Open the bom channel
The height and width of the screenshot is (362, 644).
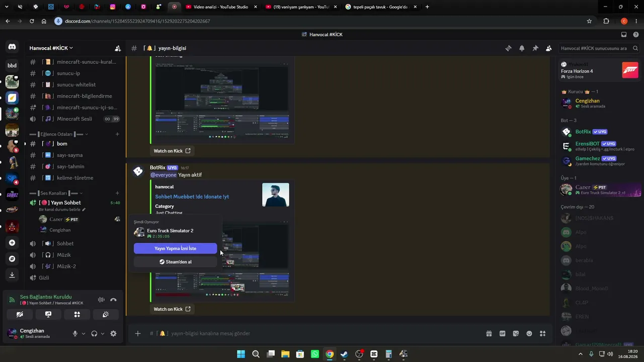[75, 144]
